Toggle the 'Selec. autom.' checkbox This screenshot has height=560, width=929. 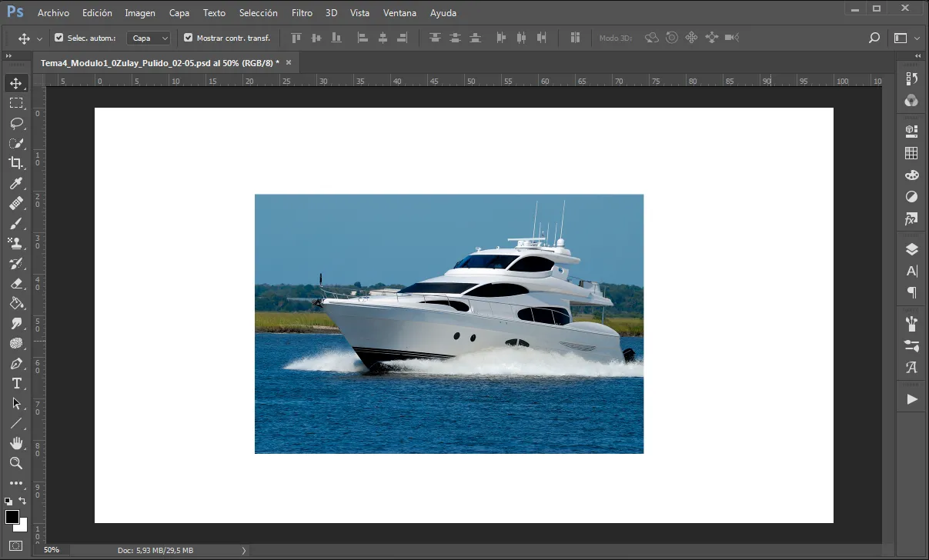pos(59,38)
